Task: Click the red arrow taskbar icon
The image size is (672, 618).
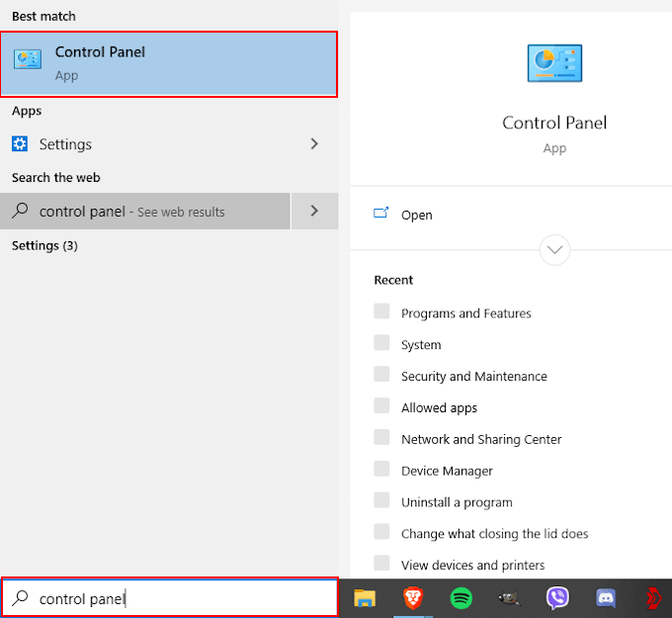Action: pos(653,598)
